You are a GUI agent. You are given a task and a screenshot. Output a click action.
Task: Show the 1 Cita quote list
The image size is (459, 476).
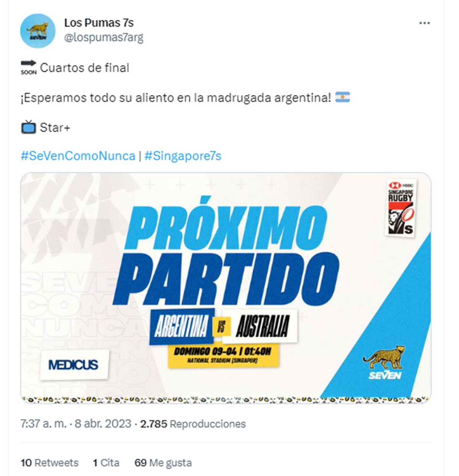point(106,463)
